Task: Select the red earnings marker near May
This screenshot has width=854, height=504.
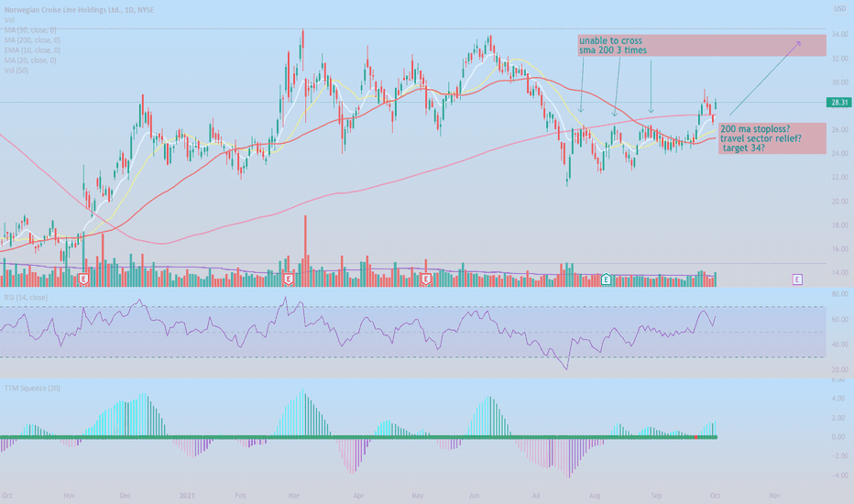Action: point(426,279)
